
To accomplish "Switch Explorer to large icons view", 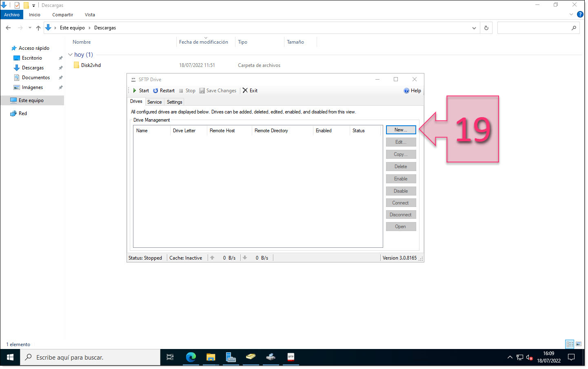I will 579,344.
